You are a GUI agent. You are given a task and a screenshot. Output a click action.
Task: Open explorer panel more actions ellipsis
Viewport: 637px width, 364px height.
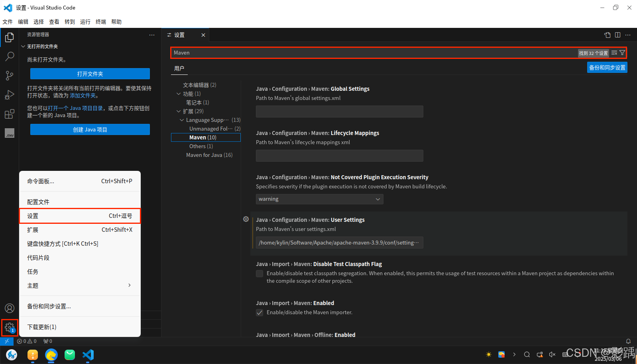(152, 35)
